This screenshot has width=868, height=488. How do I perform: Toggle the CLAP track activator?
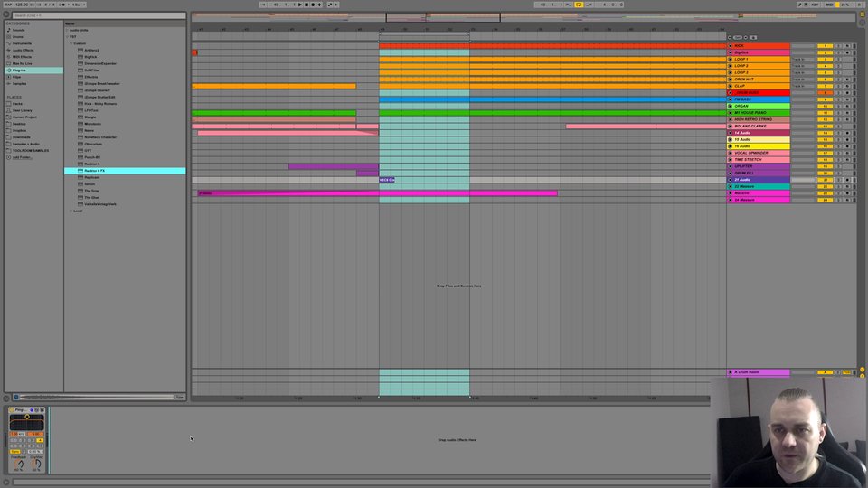pyautogui.click(x=825, y=86)
